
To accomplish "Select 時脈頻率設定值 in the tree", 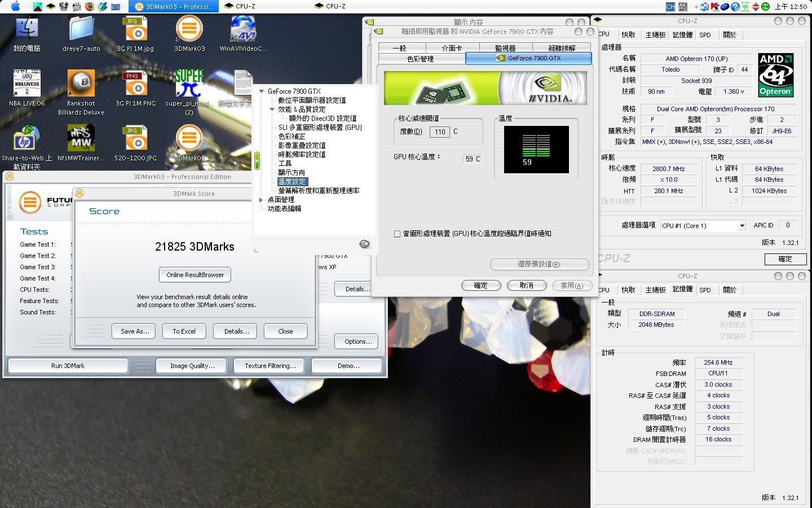I will (x=302, y=155).
